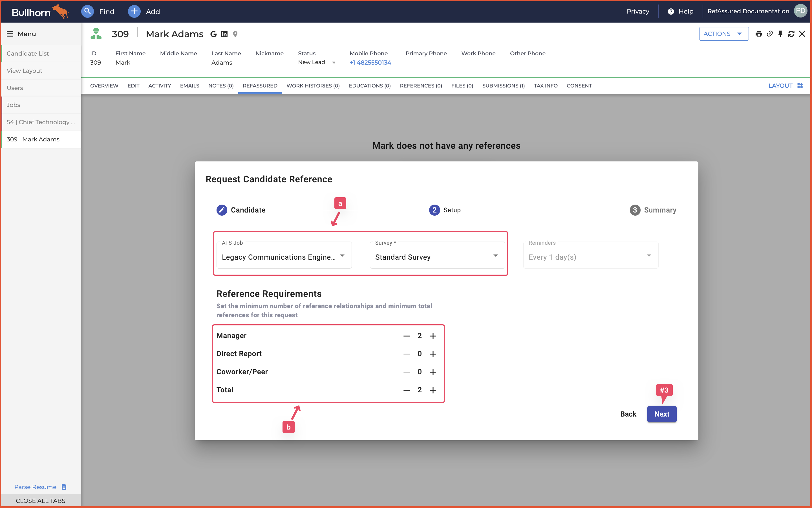
Task: Click RefAssured Documentation account name
Action: (748, 11)
